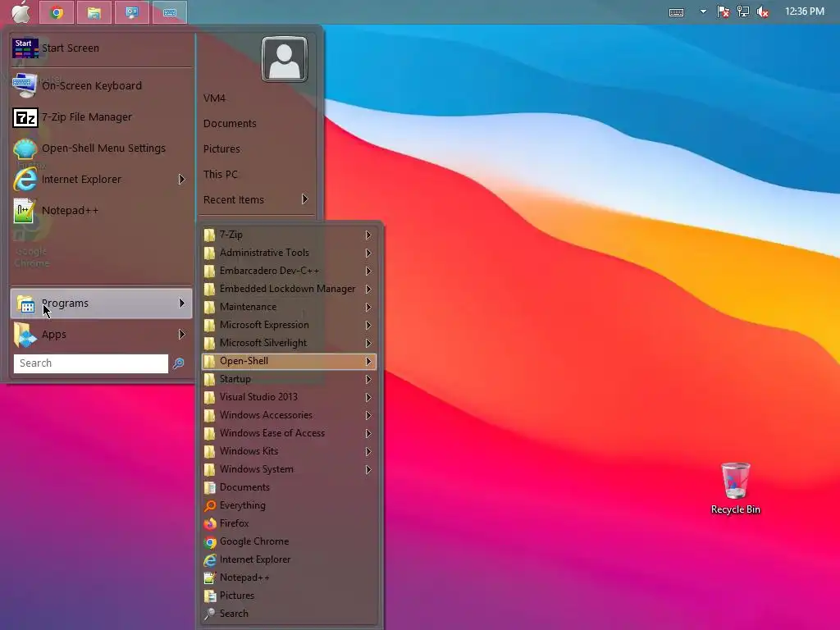Open Open-Shell Menu Settings

[x=101, y=148]
